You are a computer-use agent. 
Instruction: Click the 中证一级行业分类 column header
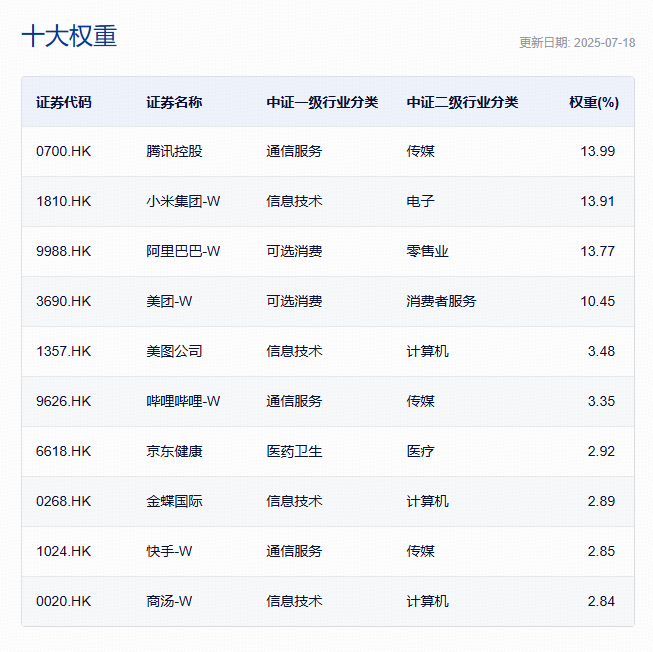coord(322,102)
